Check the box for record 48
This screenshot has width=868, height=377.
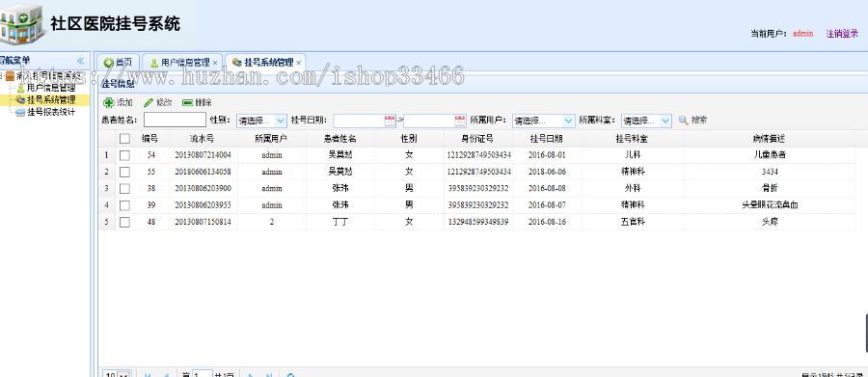(125, 222)
